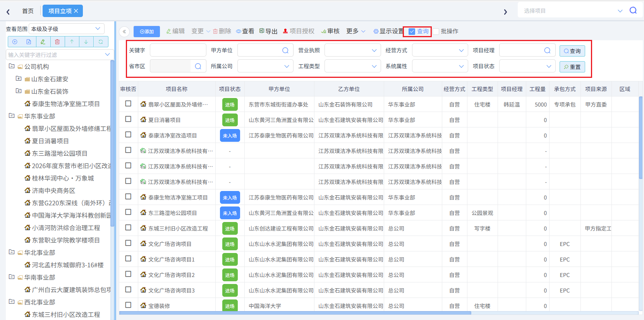Open the 经营方式 filter dropdown
644x320 pixels.
pyautogui.click(x=440, y=50)
